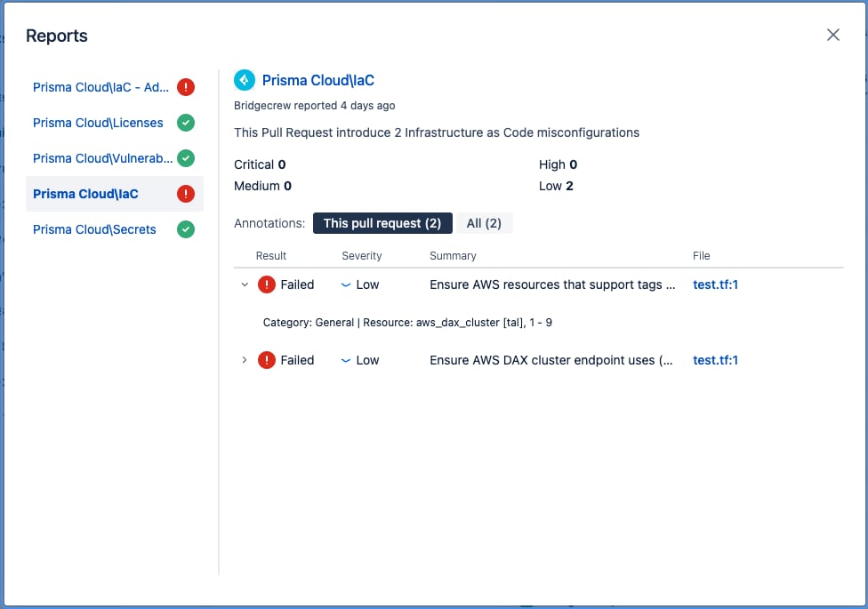The image size is (868, 609).
Task: Expand the AWS DAX cluster endpoint annotation
Action: (x=245, y=360)
